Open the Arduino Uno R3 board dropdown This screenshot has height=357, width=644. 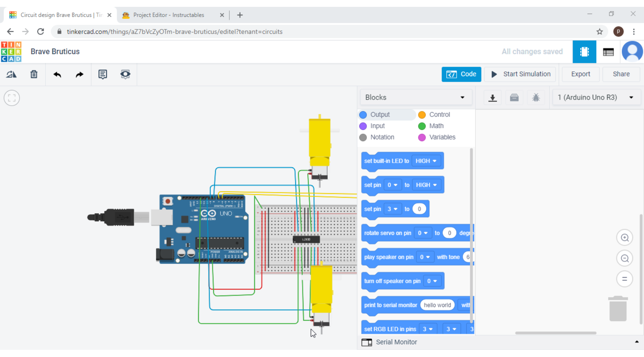tap(596, 97)
